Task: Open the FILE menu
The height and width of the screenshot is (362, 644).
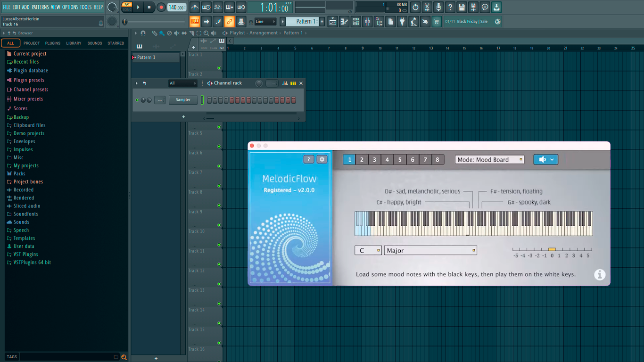Action: click(x=7, y=7)
